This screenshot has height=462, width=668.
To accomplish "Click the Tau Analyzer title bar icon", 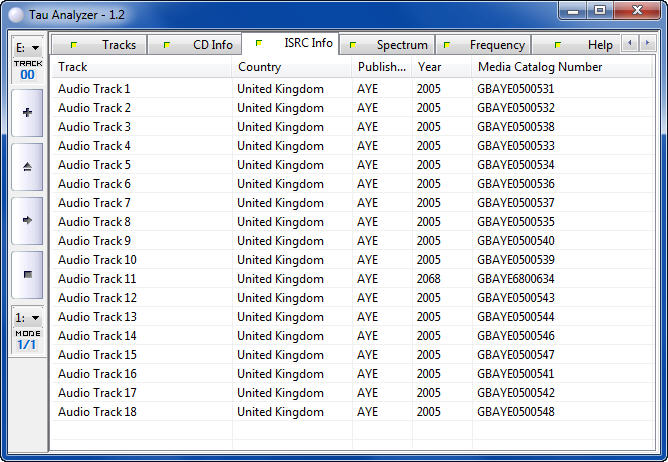I will 15,11.
